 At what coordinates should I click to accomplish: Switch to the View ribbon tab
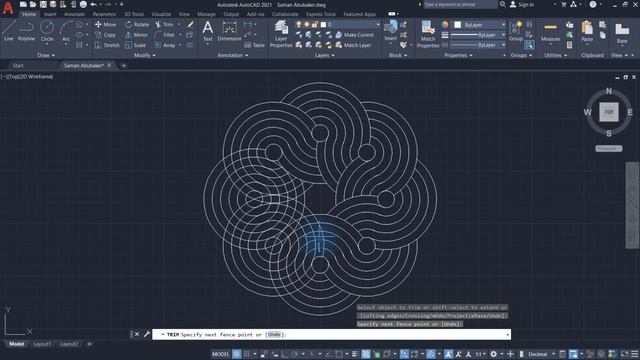tap(184, 14)
